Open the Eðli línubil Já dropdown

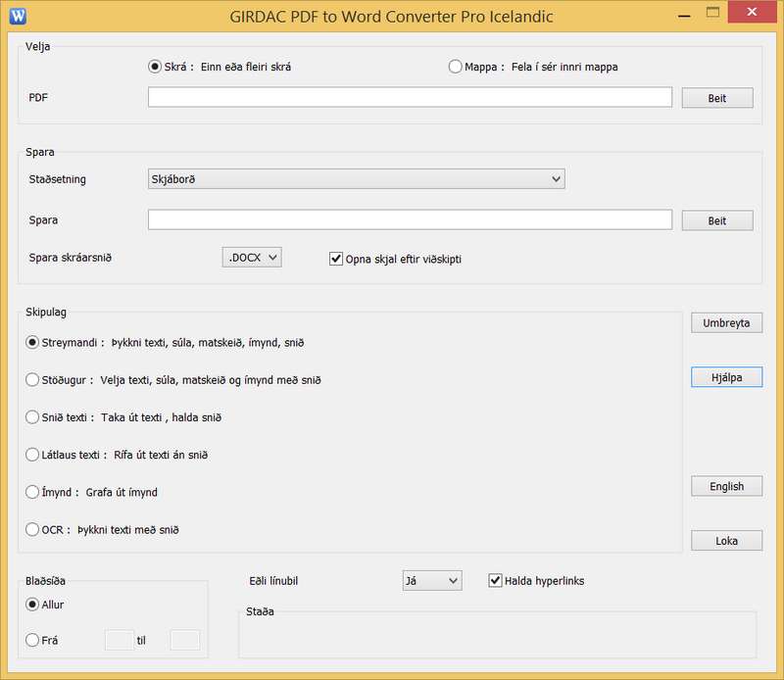coord(431,581)
